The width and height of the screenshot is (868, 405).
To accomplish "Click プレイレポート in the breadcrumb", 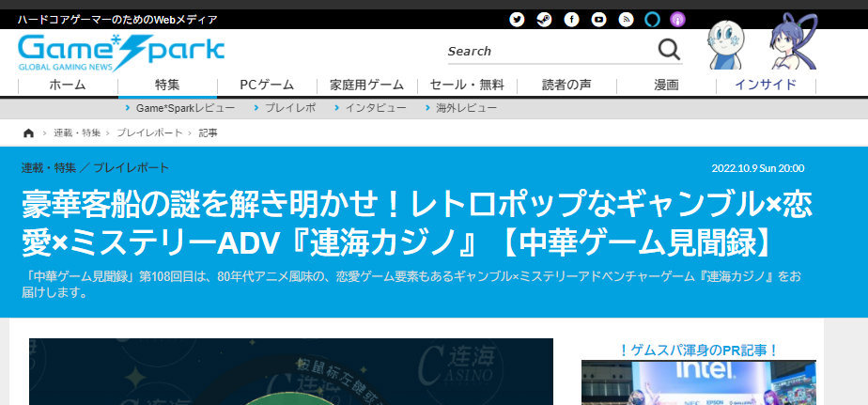I will (149, 133).
